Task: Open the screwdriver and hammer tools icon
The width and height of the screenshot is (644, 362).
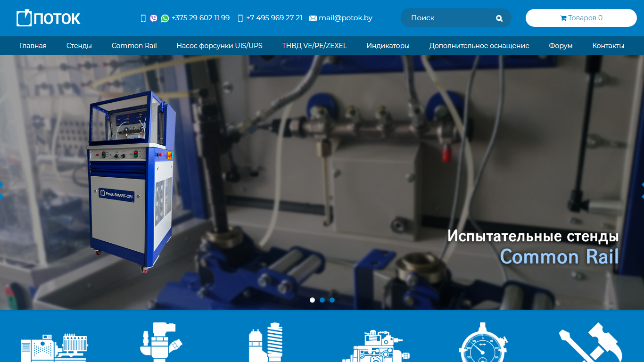Action: [591, 342]
